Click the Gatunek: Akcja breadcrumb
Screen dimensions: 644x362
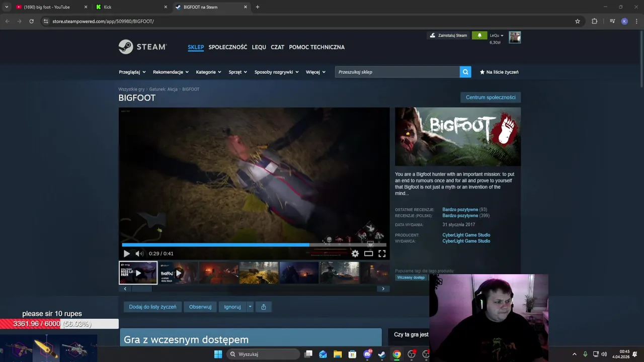[164, 89]
